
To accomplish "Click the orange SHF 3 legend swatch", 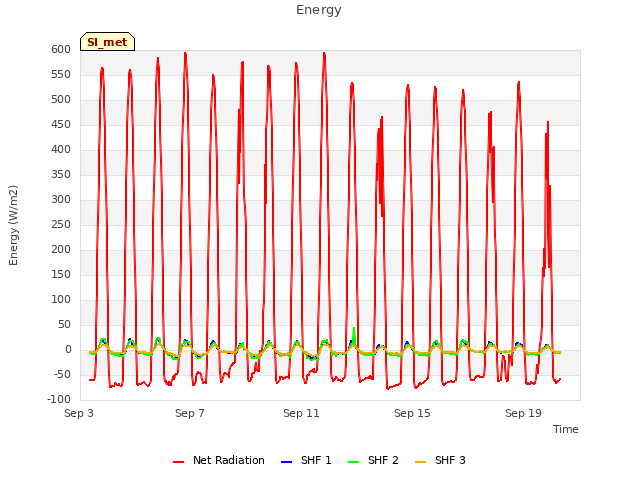I will [420, 462].
